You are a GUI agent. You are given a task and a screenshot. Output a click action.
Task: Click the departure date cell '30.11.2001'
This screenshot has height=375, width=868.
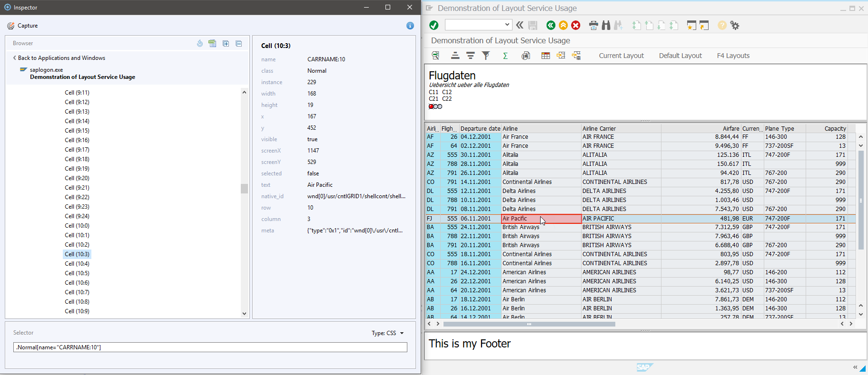480,155
